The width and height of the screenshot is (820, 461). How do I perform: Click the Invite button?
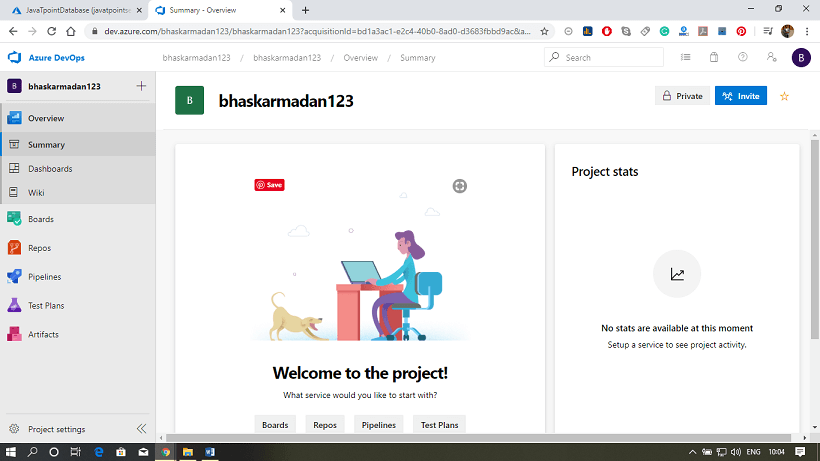[x=741, y=96]
